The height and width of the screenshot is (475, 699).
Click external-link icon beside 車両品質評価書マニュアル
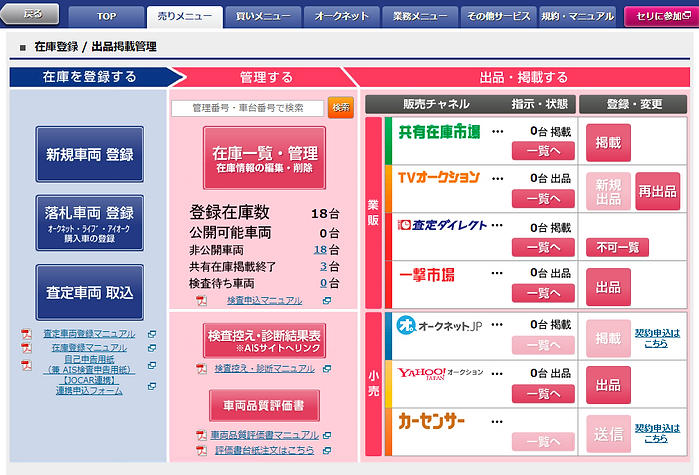coord(327,435)
